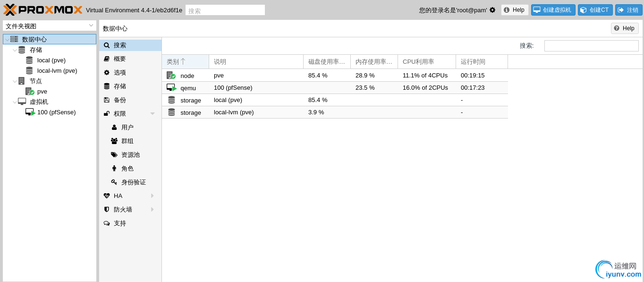Click the datacenter server icon in tree

(14, 39)
